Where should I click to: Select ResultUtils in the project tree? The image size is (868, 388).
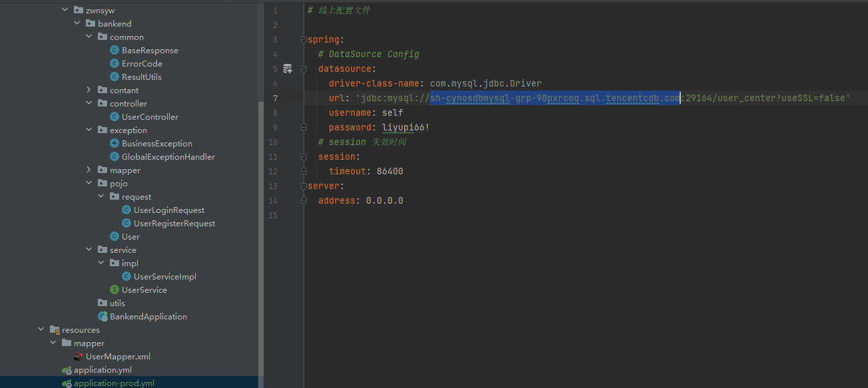click(x=142, y=77)
